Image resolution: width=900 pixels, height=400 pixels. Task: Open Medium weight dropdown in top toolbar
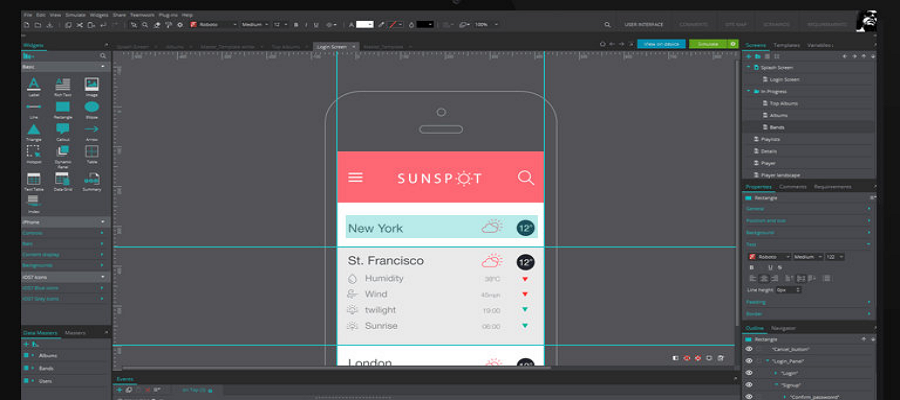click(x=255, y=25)
